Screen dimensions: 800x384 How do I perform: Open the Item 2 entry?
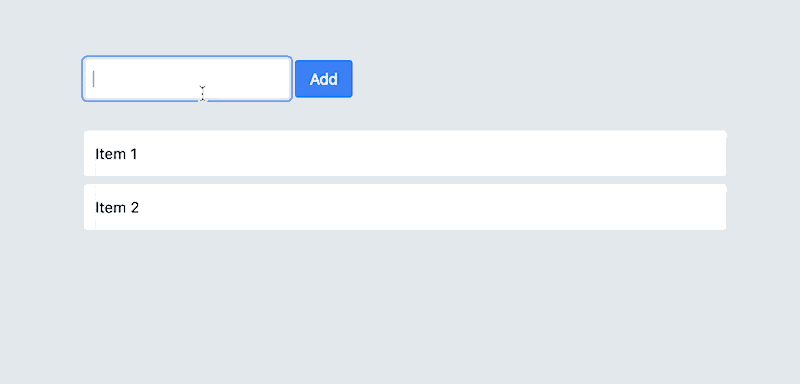coord(405,207)
